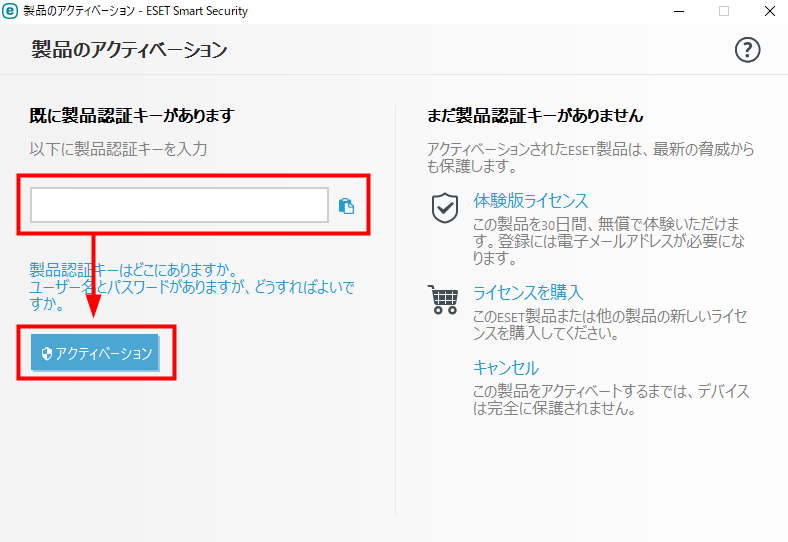Close the ESET activation window
The image size is (788, 542).
pos(769,11)
